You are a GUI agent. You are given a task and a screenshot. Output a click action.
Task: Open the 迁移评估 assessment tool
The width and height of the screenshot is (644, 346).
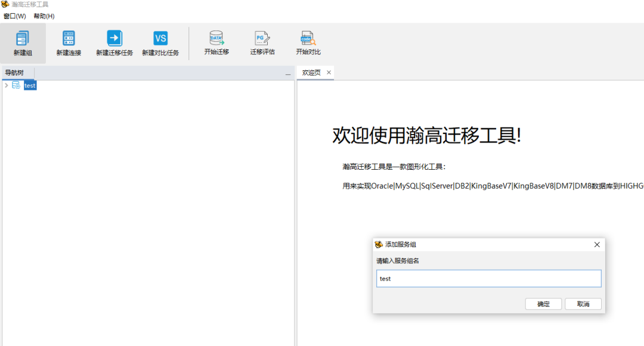(x=262, y=43)
